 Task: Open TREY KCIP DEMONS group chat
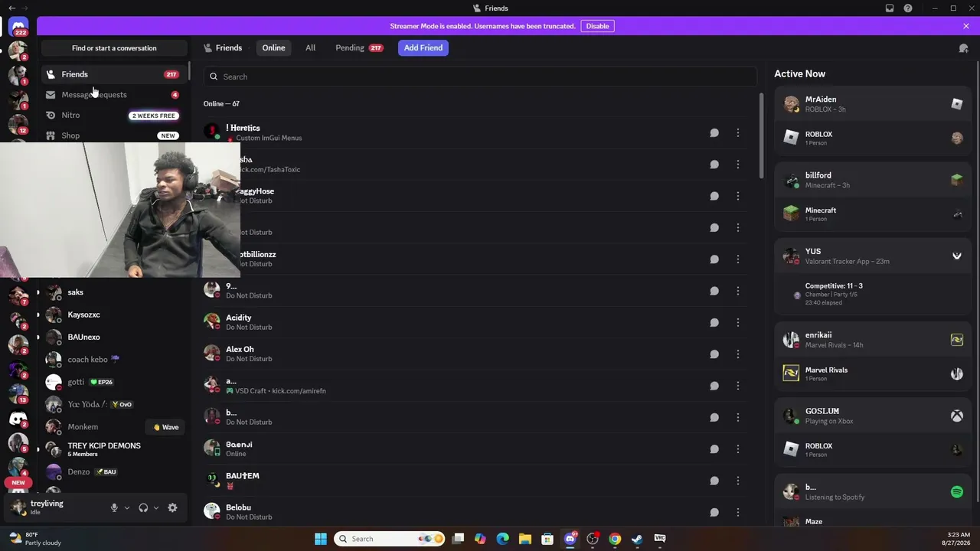[x=113, y=449]
